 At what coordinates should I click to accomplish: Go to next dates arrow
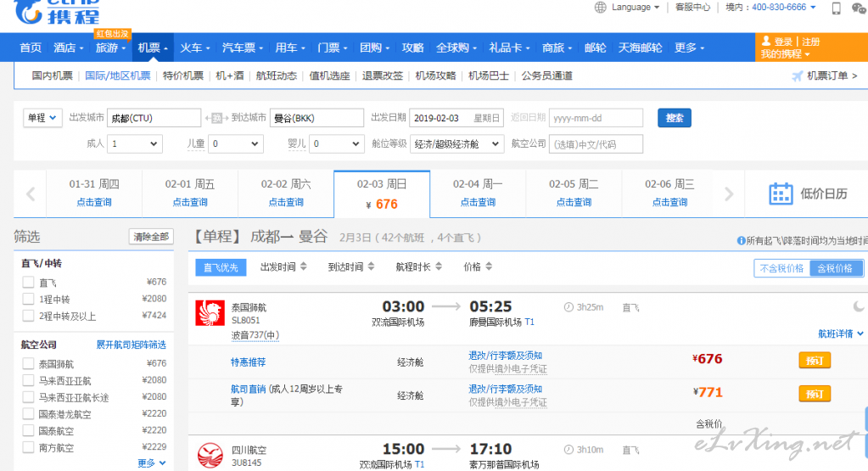click(729, 193)
